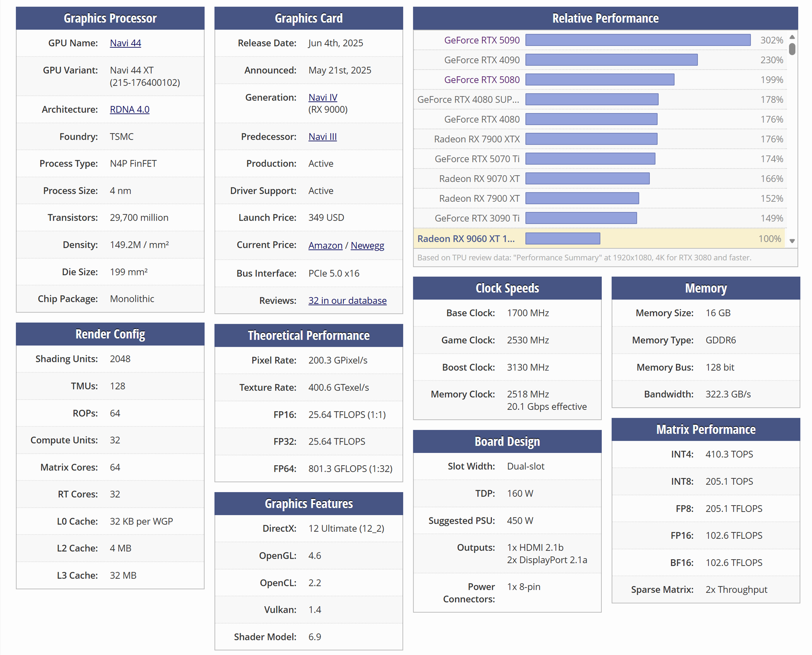Click the Radeon RX 7900 XTX row
The image size is (812, 655).
tap(600, 139)
